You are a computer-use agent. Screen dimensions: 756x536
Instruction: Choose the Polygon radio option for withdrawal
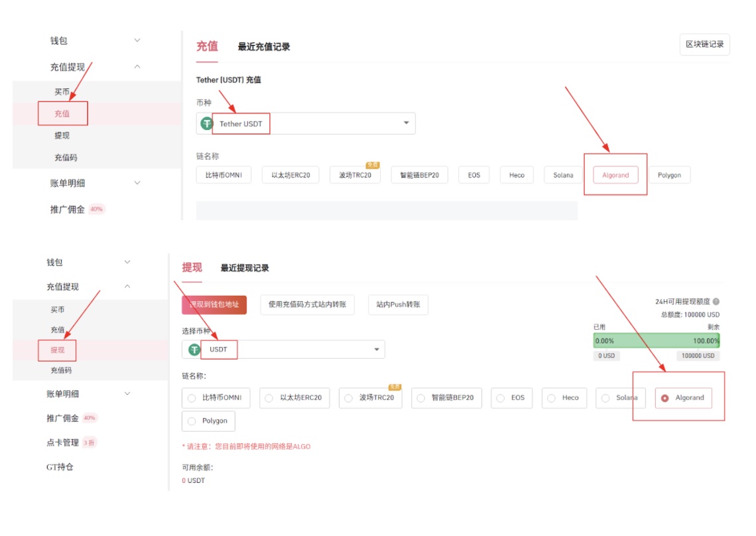coord(192,421)
